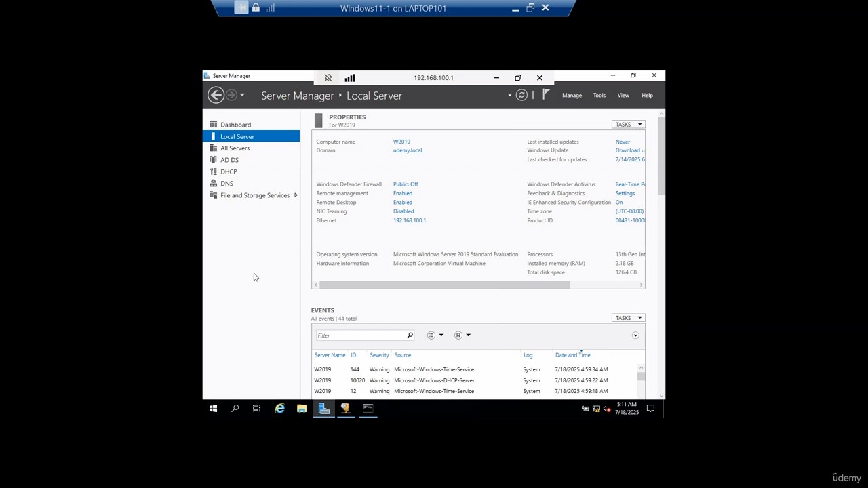This screenshot has height=488, width=868.
Task: Select Local Server in the navigation pane
Action: [251, 136]
